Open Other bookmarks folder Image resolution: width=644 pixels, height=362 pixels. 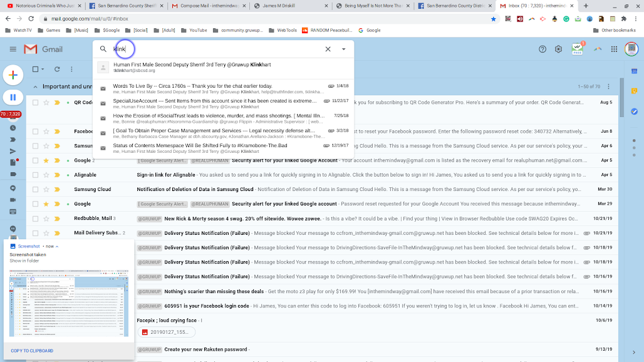tap(616, 30)
